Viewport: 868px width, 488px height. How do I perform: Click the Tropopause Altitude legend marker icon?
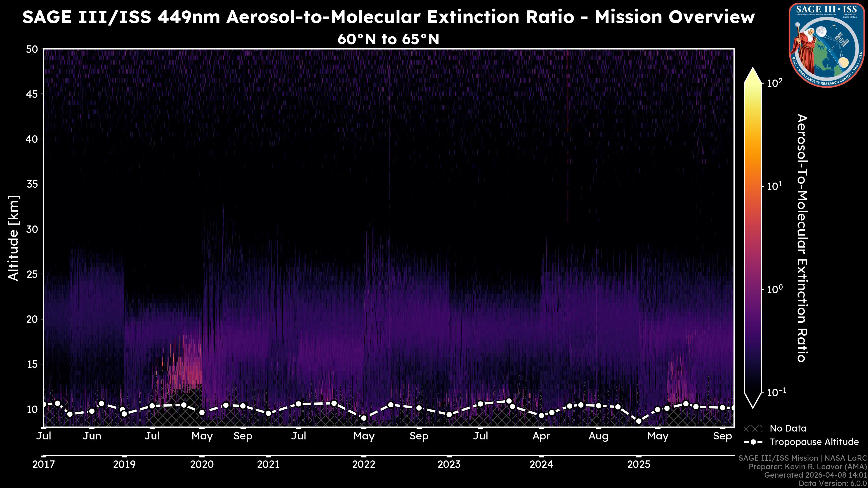coord(753,442)
